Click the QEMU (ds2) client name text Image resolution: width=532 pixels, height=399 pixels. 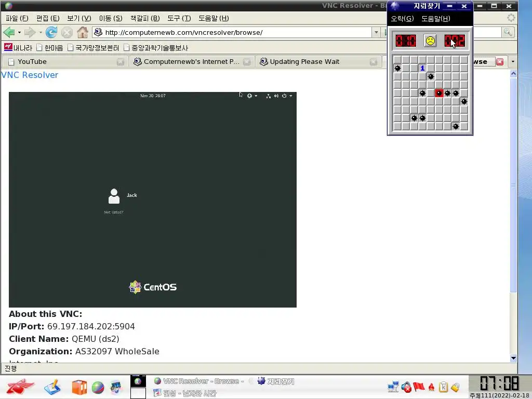coord(96,339)
